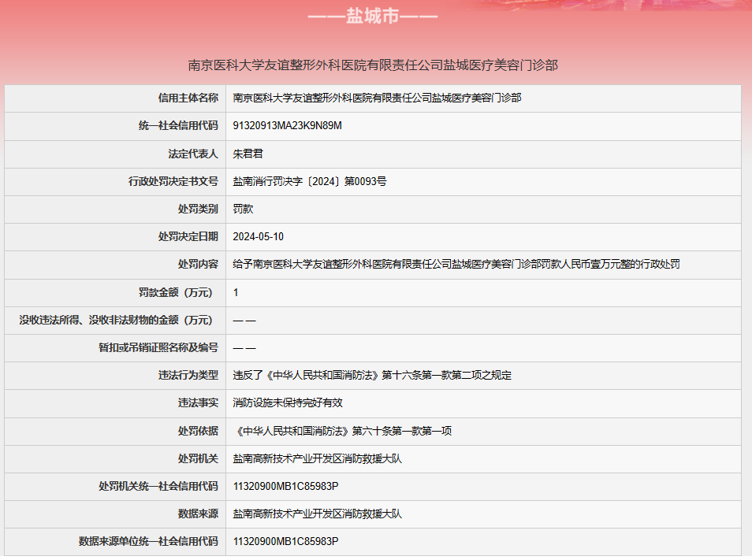Click the 违法行为类型 label

tap(188, 376)
